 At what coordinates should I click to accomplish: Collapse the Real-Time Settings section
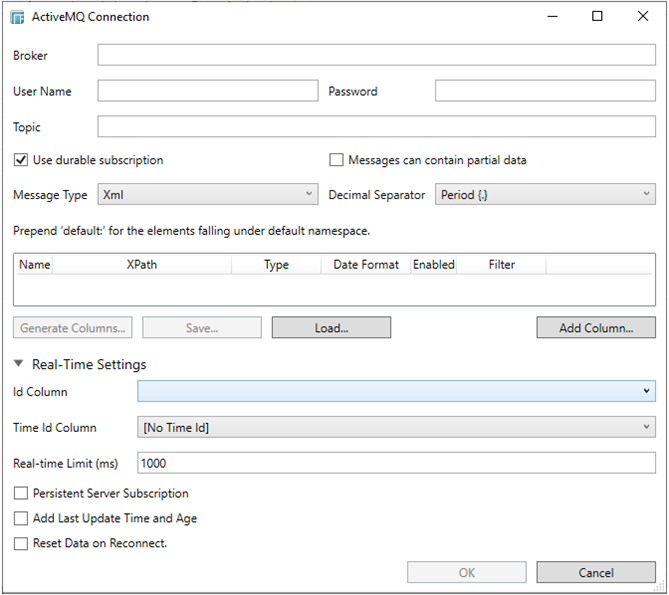tap(20, 365)
